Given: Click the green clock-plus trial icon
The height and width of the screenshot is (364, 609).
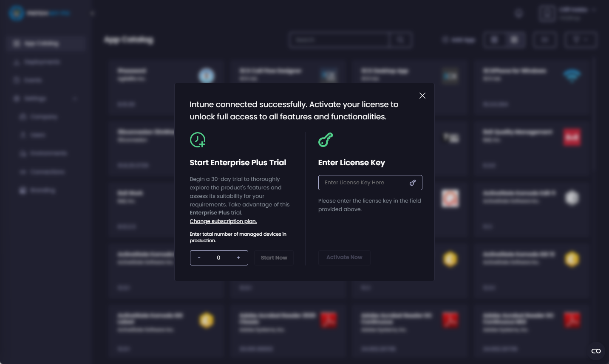Looking at the screenshot, I should tap(198, 140).
